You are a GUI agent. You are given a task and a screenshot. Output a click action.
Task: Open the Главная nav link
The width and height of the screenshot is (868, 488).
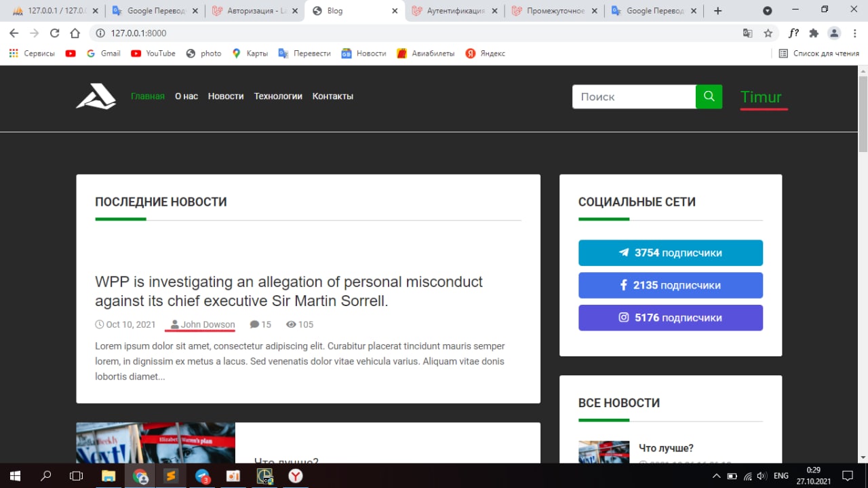(x=148, y=96)
